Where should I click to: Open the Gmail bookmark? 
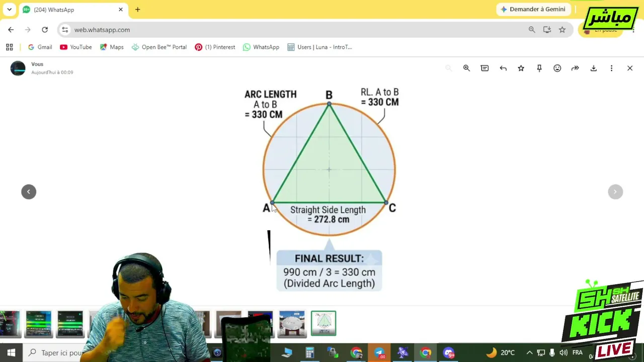[x=40, y=47]
